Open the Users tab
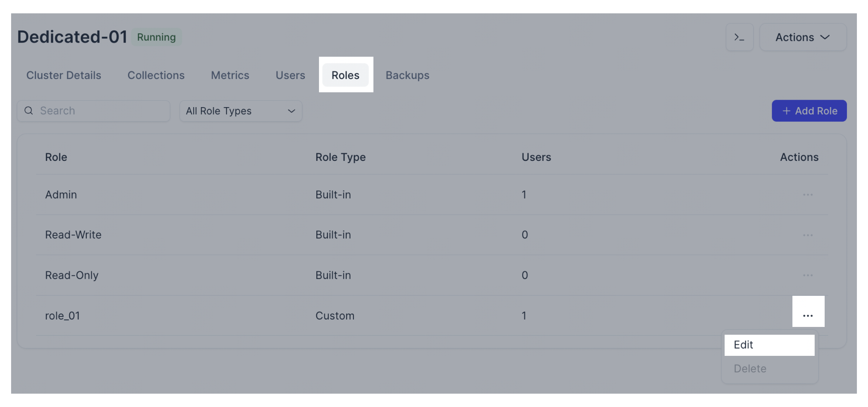 click(x=290, y=75)
